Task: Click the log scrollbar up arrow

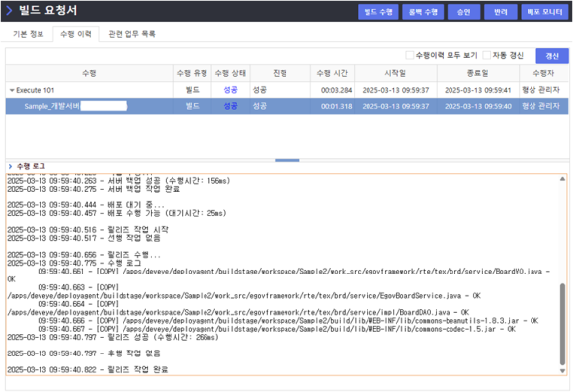Action: coord(562,179)
